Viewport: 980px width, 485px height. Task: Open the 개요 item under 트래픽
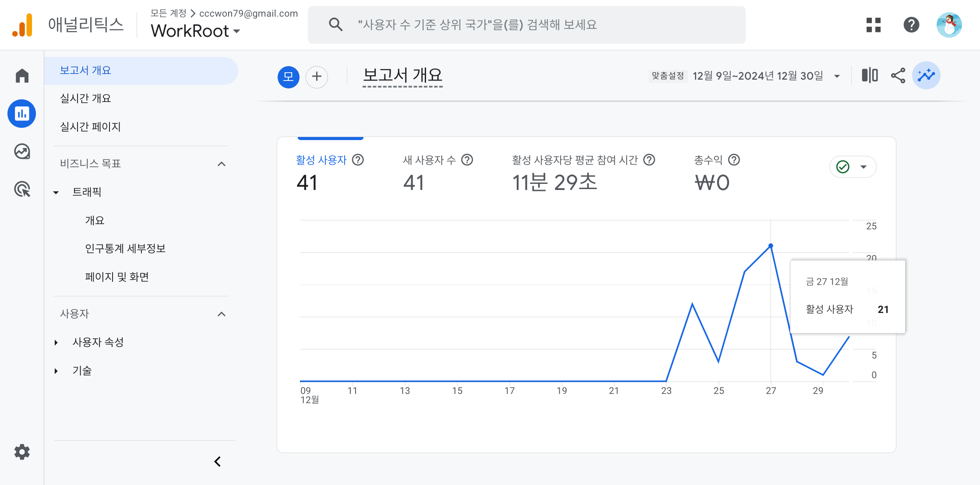coord(95,220)
